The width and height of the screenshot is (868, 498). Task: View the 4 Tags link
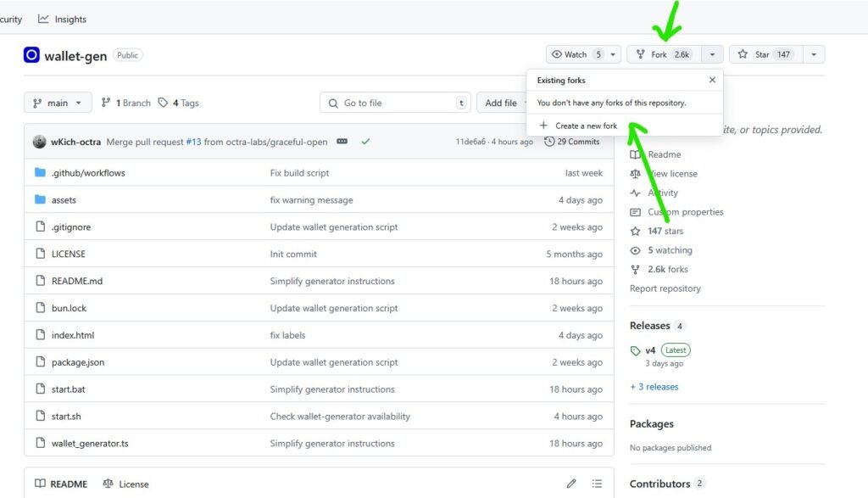(x=178, y=103)
